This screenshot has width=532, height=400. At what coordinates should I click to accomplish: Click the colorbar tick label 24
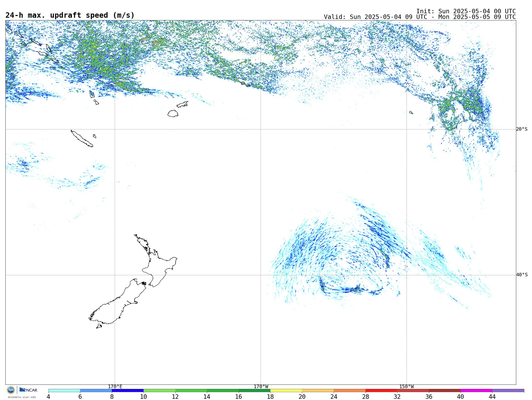click(x=334, y=397)
